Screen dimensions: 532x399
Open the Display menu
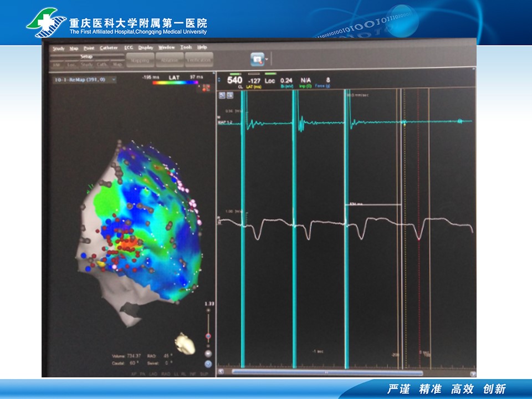[146, 48]
